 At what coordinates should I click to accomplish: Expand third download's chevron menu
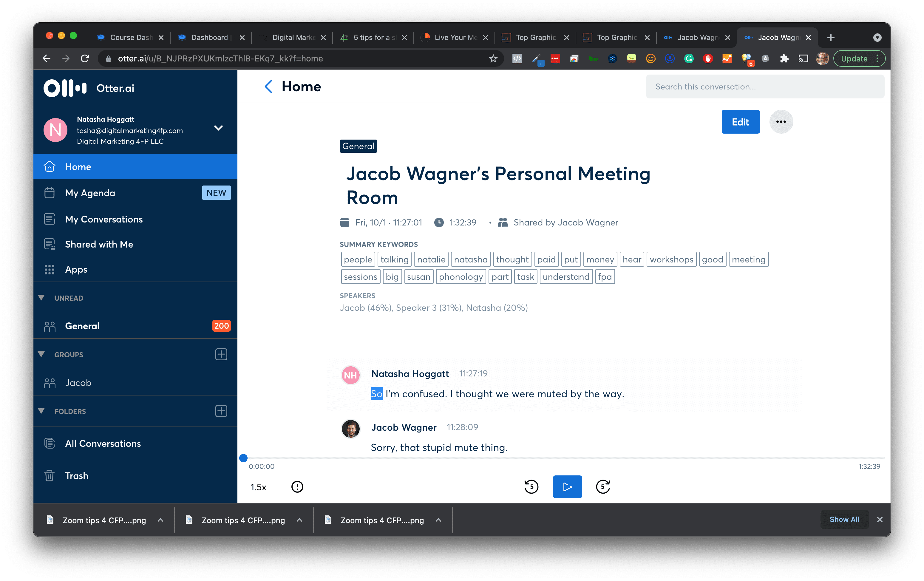[439, 520]
